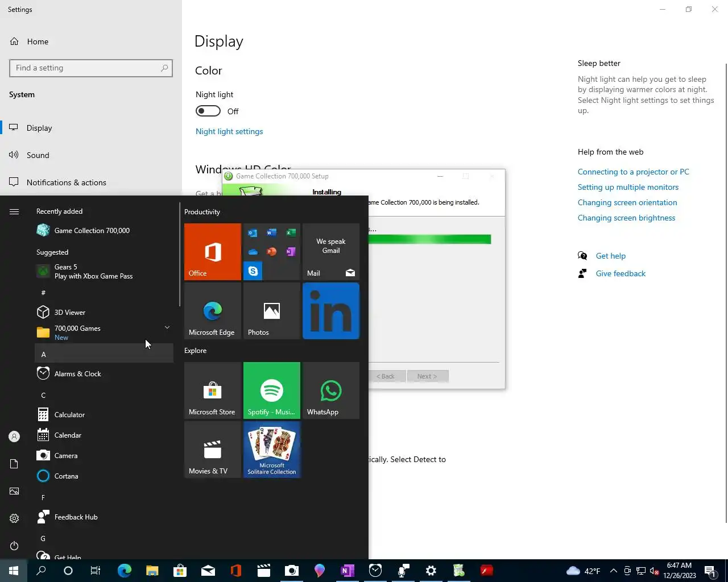The height and width of the screenshot is (582, 728).
Task: Open the Photos tile
Action: pos(272,311)
